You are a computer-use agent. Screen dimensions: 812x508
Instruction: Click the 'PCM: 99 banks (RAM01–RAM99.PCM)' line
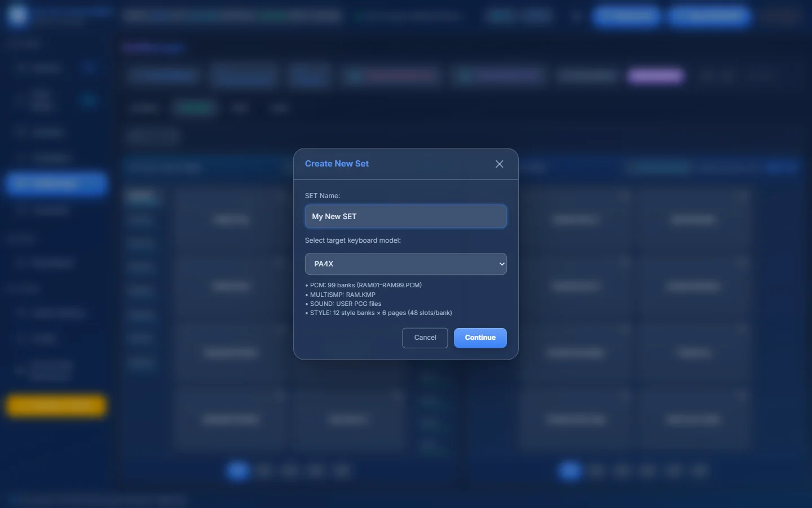pyautogui.click(x=364, y=285)
